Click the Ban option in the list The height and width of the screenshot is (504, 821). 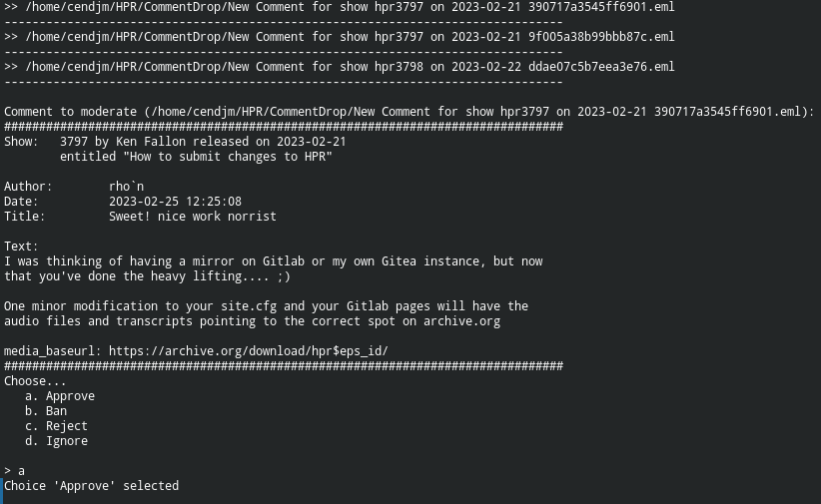point(46,411)
